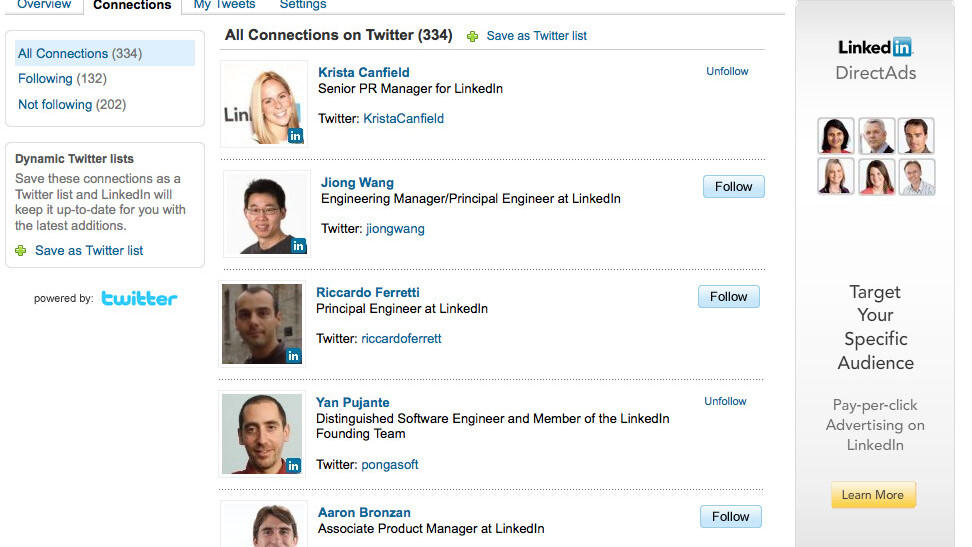
Task: Switch to the My Tweets tab
Action: [x=224, y=5]
